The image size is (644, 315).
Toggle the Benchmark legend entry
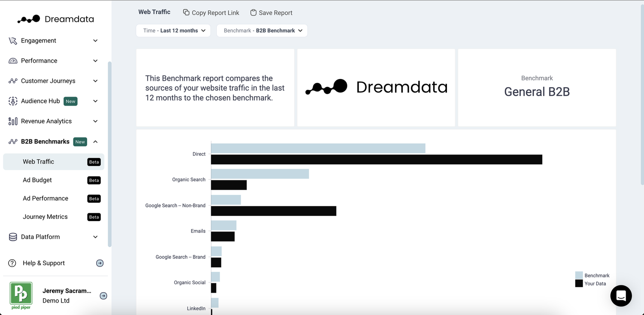tap(592, 275)
